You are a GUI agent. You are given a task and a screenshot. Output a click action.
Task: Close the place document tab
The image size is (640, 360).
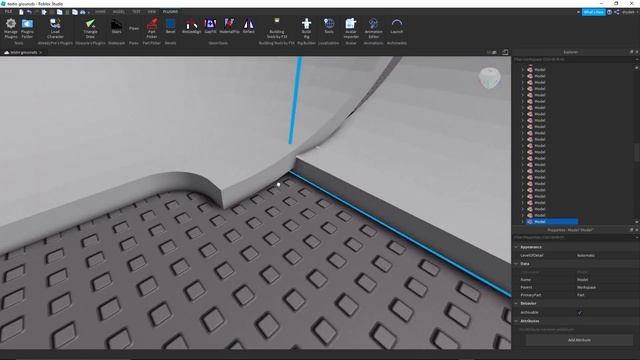coord(40,53)
